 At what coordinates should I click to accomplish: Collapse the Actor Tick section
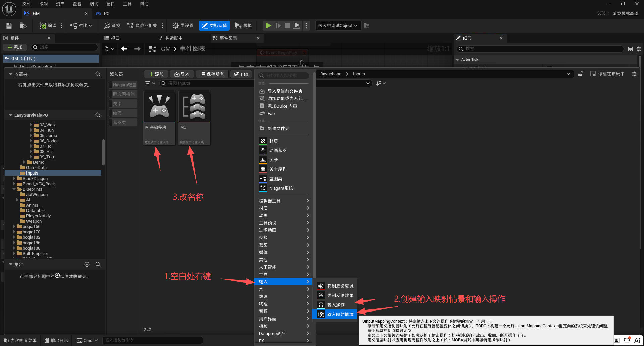pyautogui.click(x=457, y=59)
